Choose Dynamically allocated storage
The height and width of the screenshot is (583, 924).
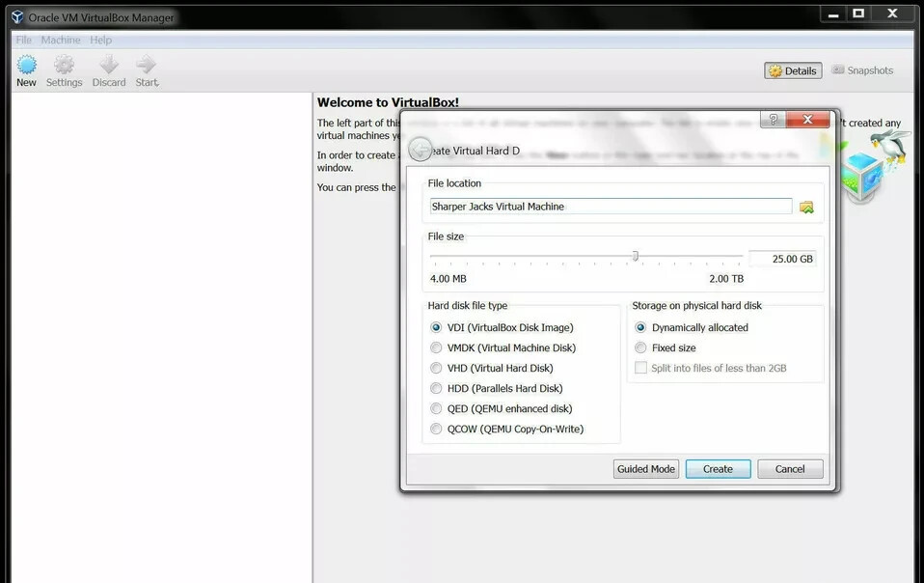[x=640, y=327]
